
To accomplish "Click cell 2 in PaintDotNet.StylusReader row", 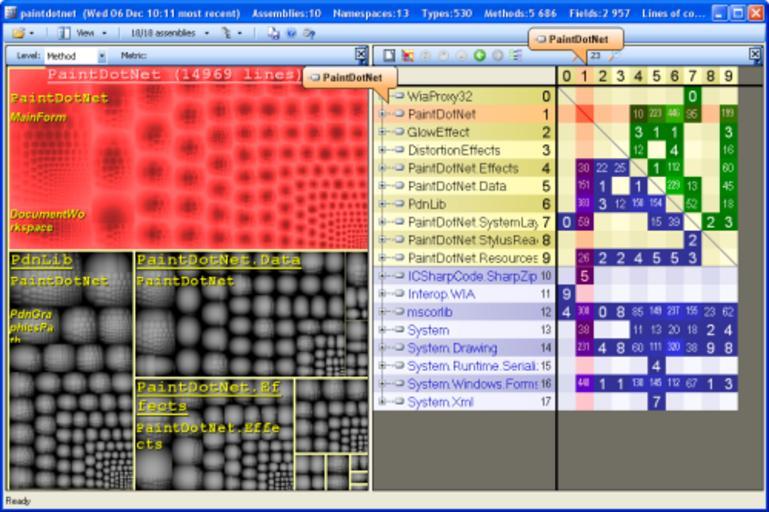I will tap(692, 240).
